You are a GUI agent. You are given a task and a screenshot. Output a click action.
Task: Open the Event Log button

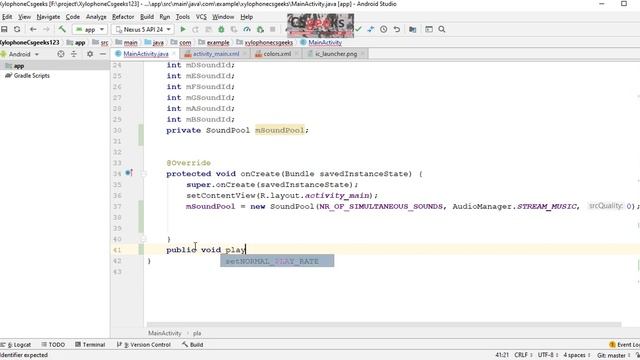(624, 345)
